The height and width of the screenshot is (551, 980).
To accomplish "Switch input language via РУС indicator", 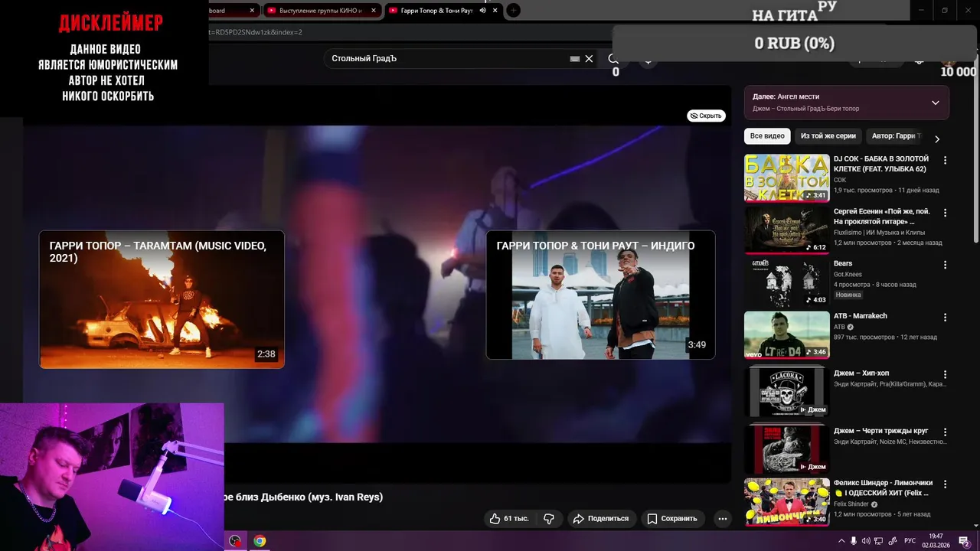I will tap(910, 541).
